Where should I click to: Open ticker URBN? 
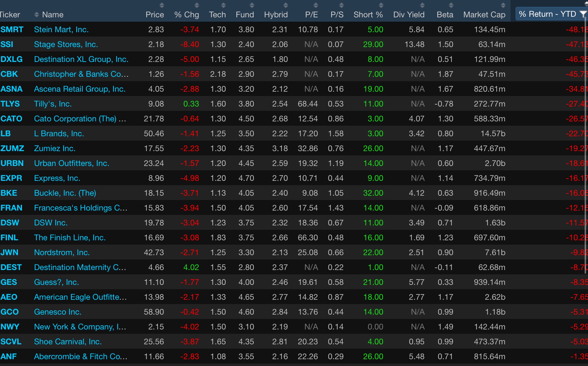[12, 163]
